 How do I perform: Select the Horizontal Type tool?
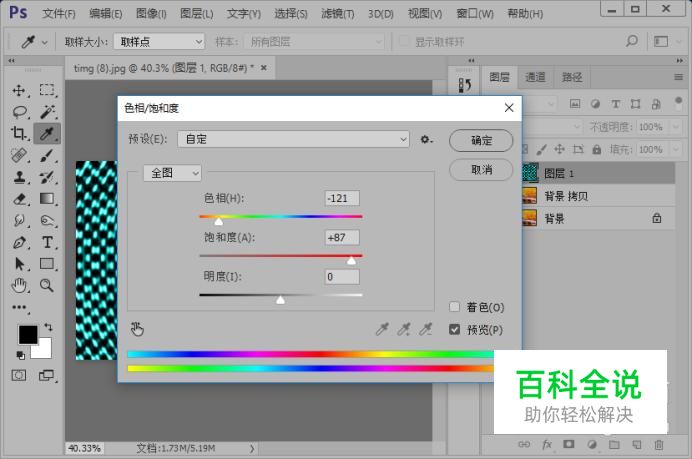point(47,243)
